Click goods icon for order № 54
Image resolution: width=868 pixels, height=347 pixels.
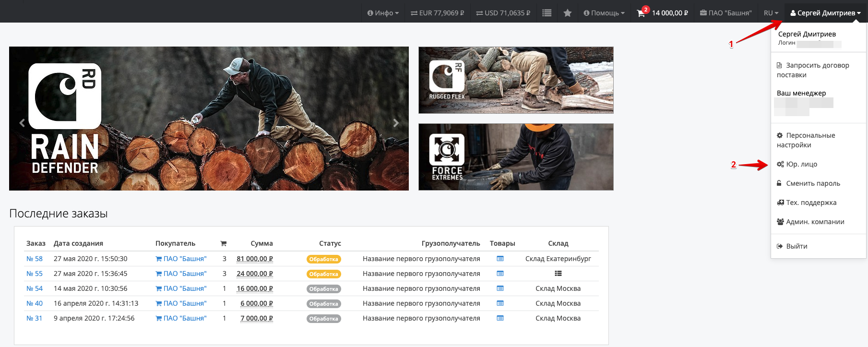500,288
